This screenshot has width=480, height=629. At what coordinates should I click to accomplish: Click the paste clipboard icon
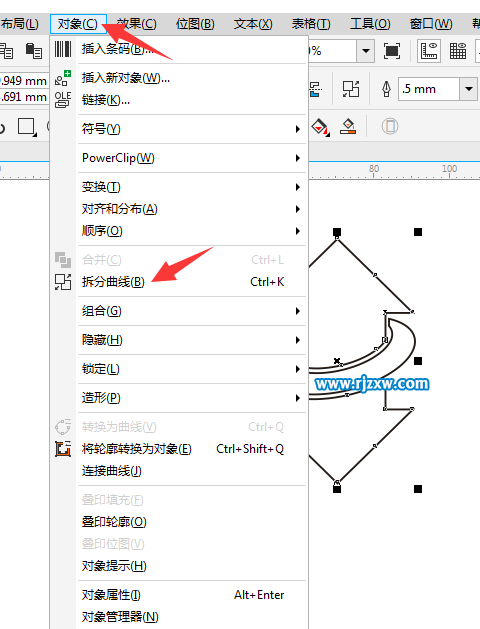coord(34,51)
